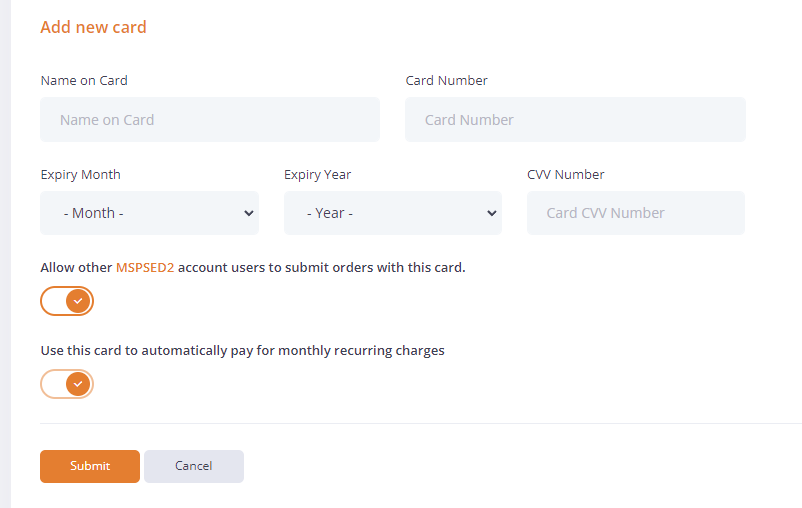Click the "Name on Card" label
The width and height of the screenshot is (802, 508).
(x=84, y=81)
